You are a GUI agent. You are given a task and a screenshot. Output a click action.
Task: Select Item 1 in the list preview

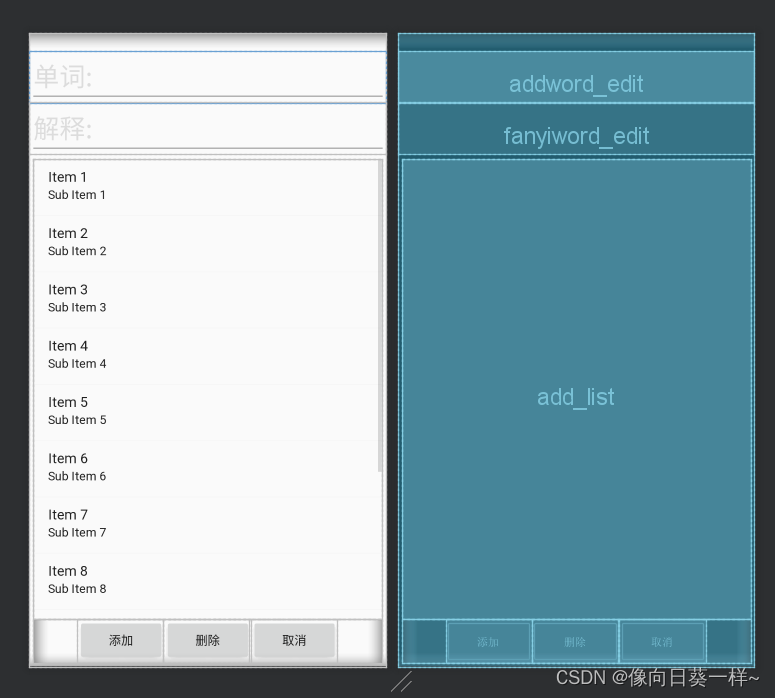pyautogui.click(x=205, y=186)
